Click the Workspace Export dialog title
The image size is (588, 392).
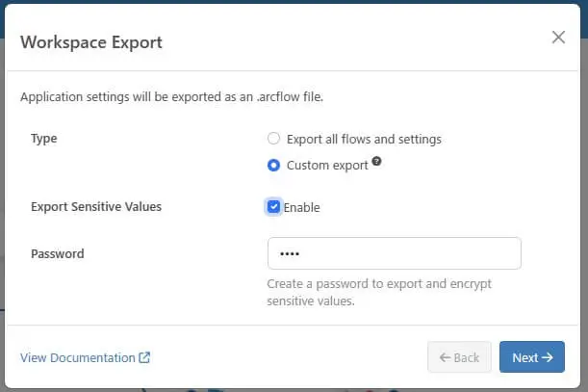tap(91, 42)
